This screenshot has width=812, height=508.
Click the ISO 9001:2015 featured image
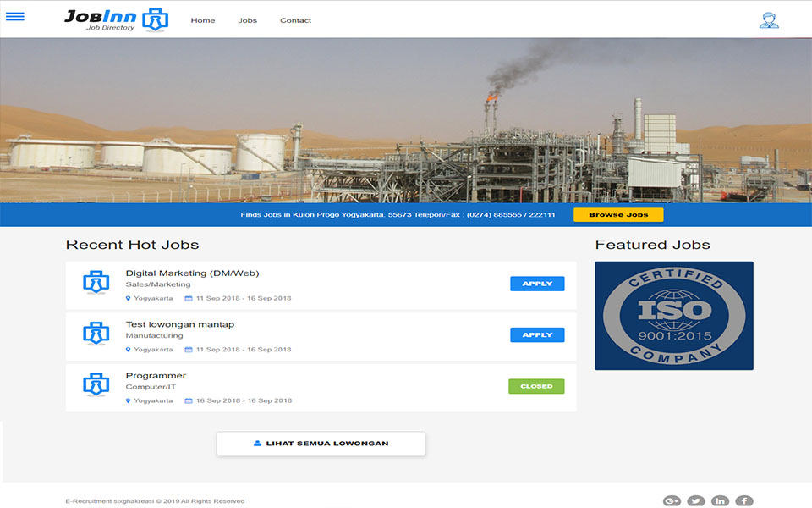[673, 315]
